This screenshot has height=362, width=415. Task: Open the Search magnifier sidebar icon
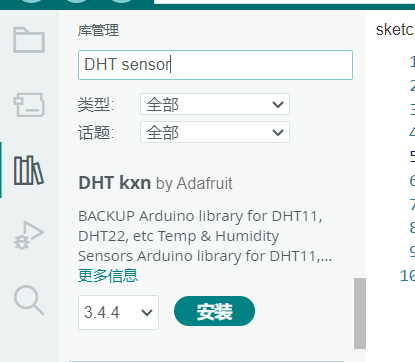pos(29,300)
